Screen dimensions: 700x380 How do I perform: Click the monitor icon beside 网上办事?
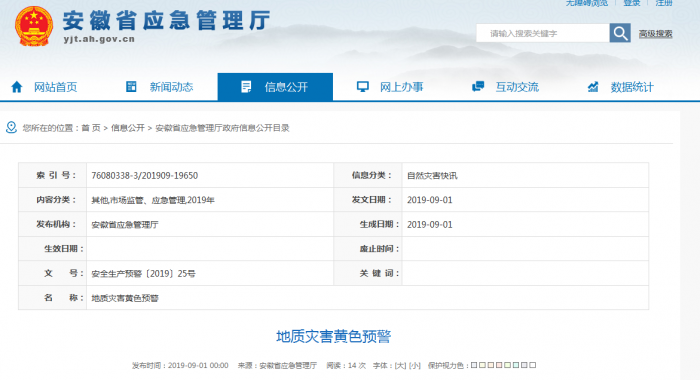tap(362, 87)
